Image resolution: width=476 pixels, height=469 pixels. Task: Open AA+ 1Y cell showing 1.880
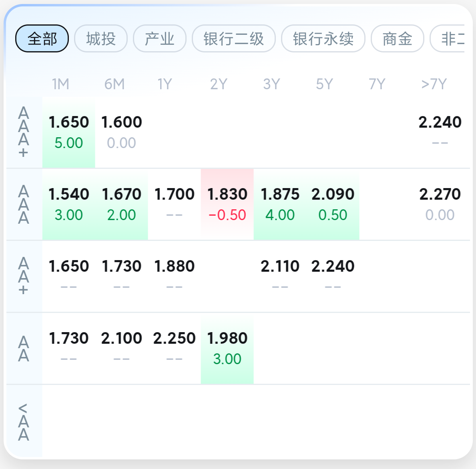174,276
